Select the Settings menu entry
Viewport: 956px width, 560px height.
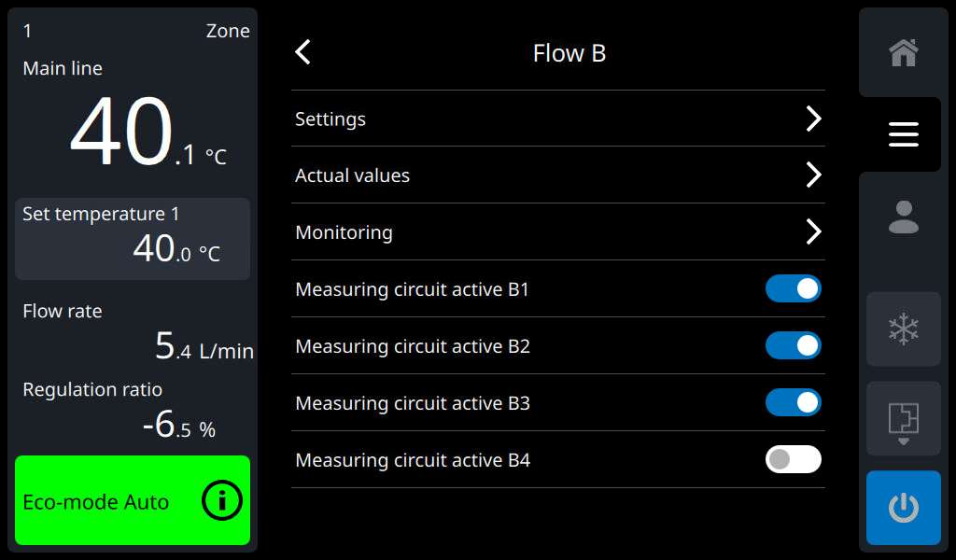coord(331,119)
